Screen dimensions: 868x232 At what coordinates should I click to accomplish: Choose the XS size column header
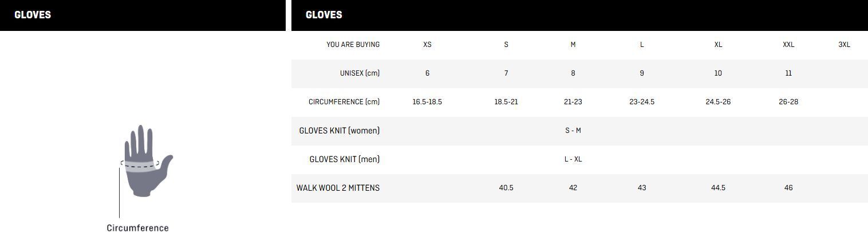click(427, 45)
